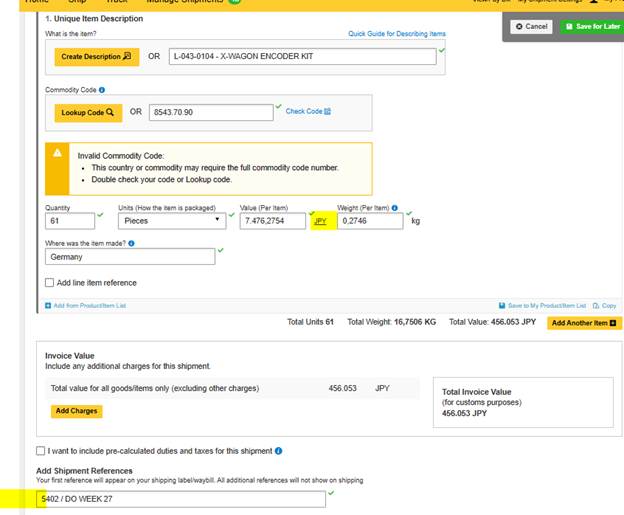624x515 pixels.
Task: Click the Invalid Commodity Code heading text
Action: click(121, 156)
